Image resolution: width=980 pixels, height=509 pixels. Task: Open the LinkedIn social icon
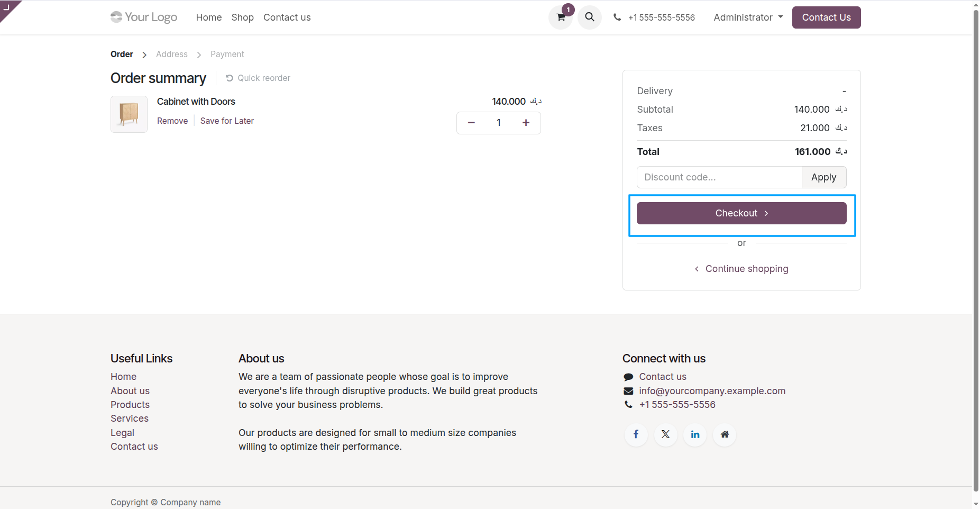pos(695,434)
